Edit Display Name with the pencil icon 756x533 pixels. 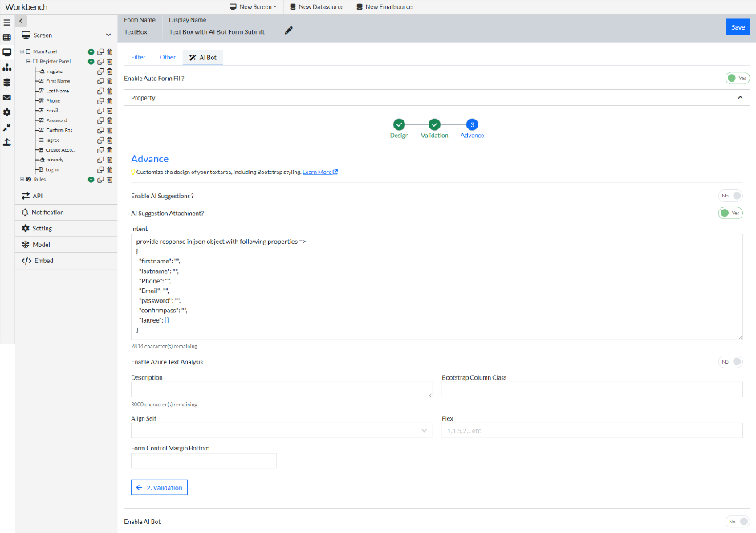click(287, 31)
